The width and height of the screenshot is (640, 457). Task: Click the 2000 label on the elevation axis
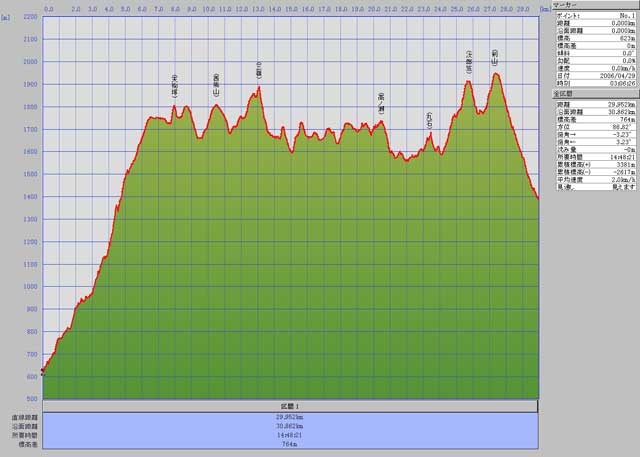pyautogui.click(x=30, y=62)
